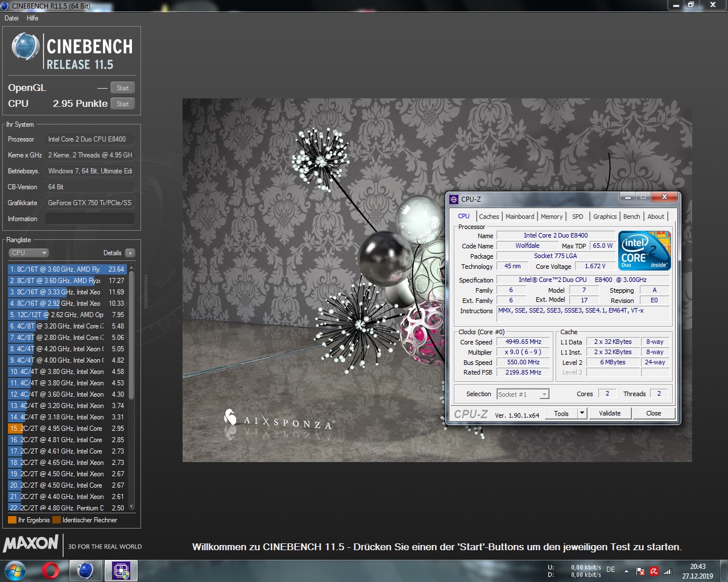Select ranking row 2 with score 17.27

click(x=67, y=281)
